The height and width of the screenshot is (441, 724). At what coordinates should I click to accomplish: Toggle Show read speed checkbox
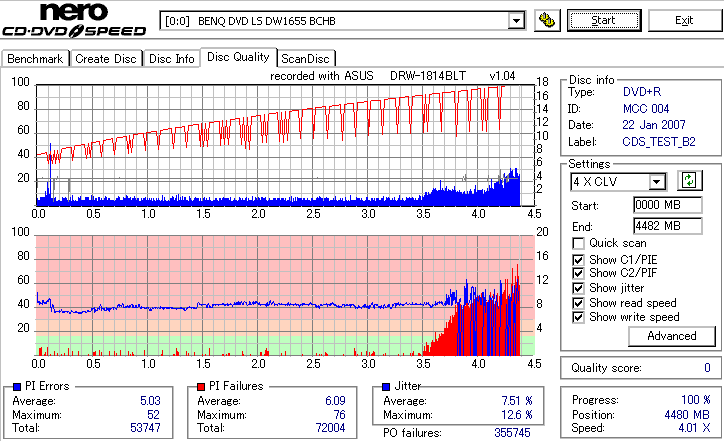click(x=578, y=303)
